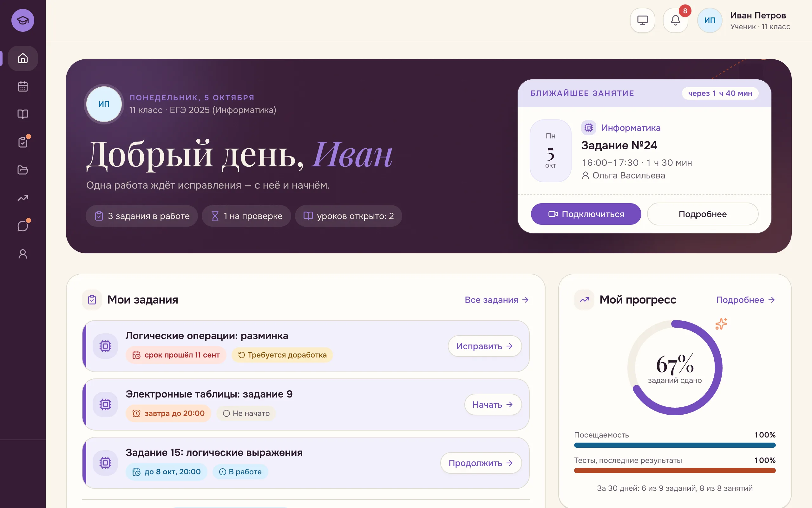The image size is (812, 508).
Task: Open 'Задание 15: логические выражения' task title
Action: click(x=214, y=452)
